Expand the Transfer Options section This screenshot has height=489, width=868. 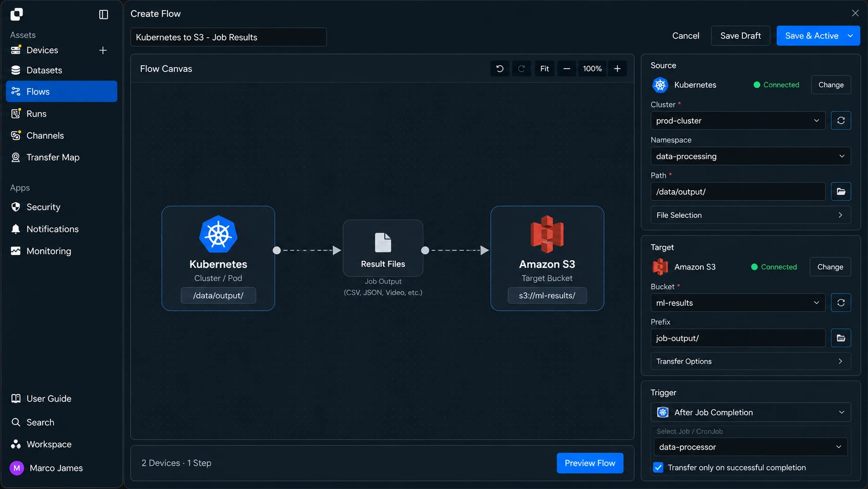751,361
